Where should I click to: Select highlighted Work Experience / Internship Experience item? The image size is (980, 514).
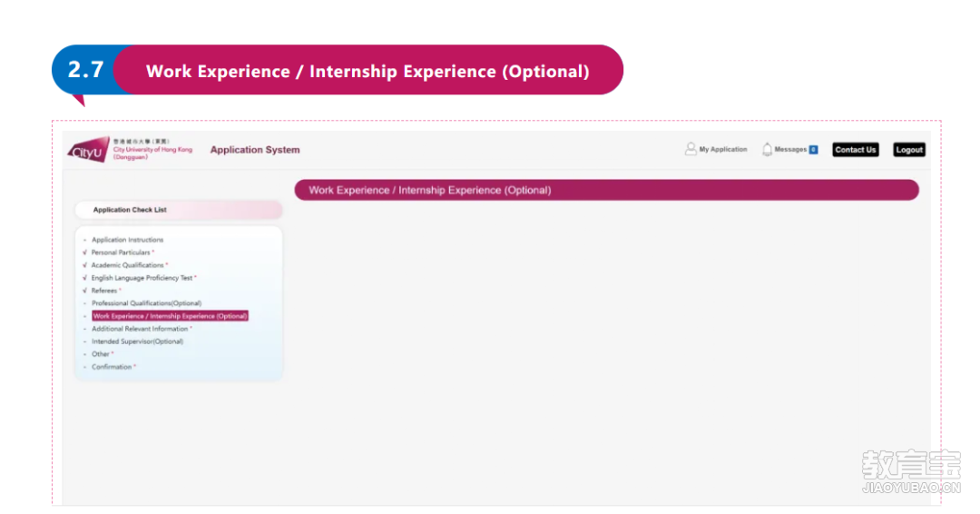170,316
